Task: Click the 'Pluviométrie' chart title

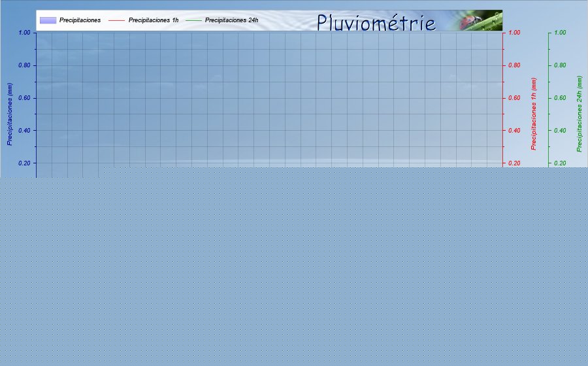Action: pos(376,22)
